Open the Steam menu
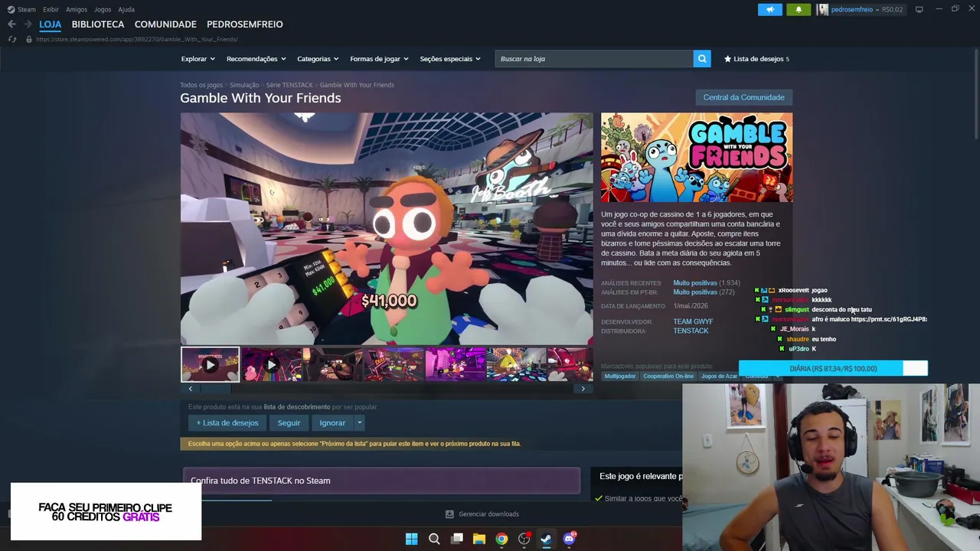This screenshot has width=980, height=551. tap(27, 9)
